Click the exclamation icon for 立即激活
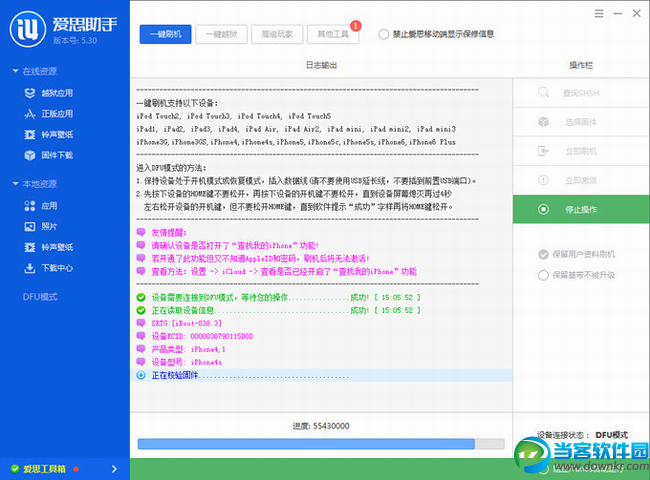 click(x=543, y=180)
